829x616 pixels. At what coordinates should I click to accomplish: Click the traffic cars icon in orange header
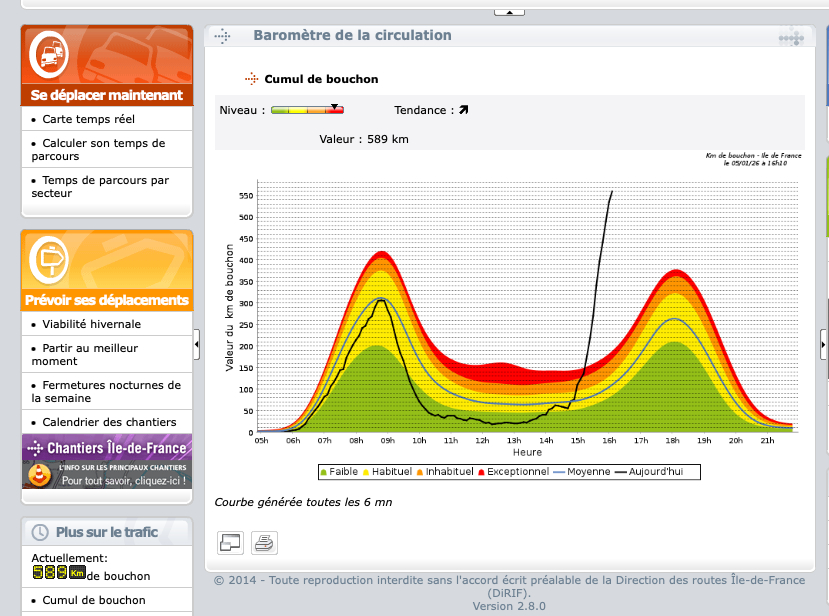pos(48,54)
